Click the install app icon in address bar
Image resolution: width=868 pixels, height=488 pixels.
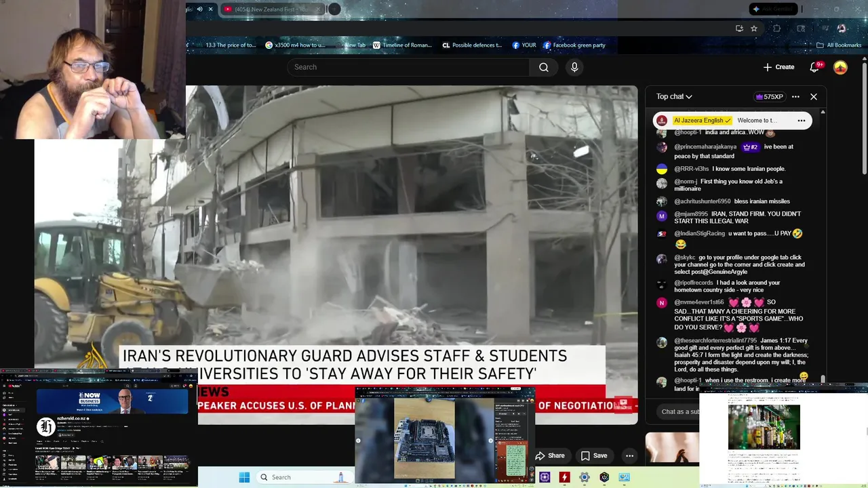point(739,28)
